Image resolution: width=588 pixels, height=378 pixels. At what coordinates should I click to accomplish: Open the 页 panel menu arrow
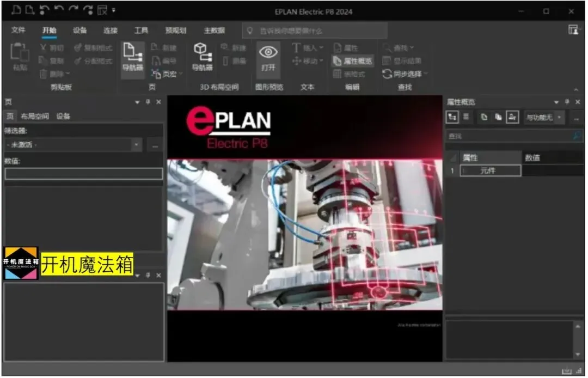(x=138, y=102)
